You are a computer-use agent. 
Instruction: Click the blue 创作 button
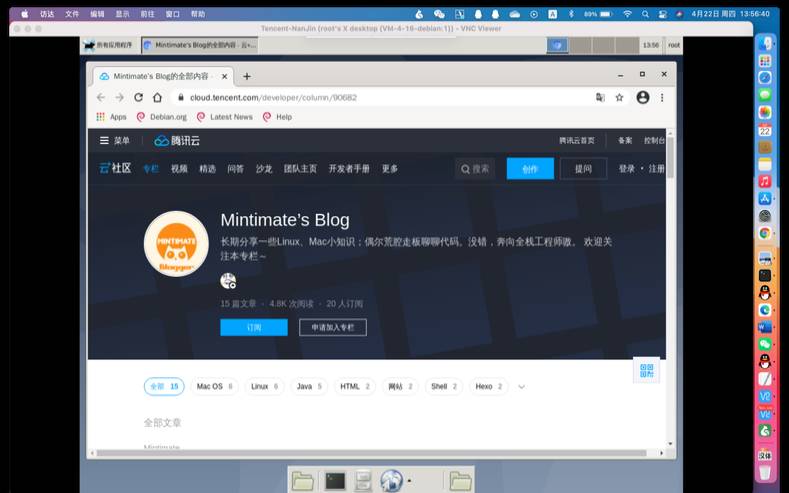tap(530, 169)
